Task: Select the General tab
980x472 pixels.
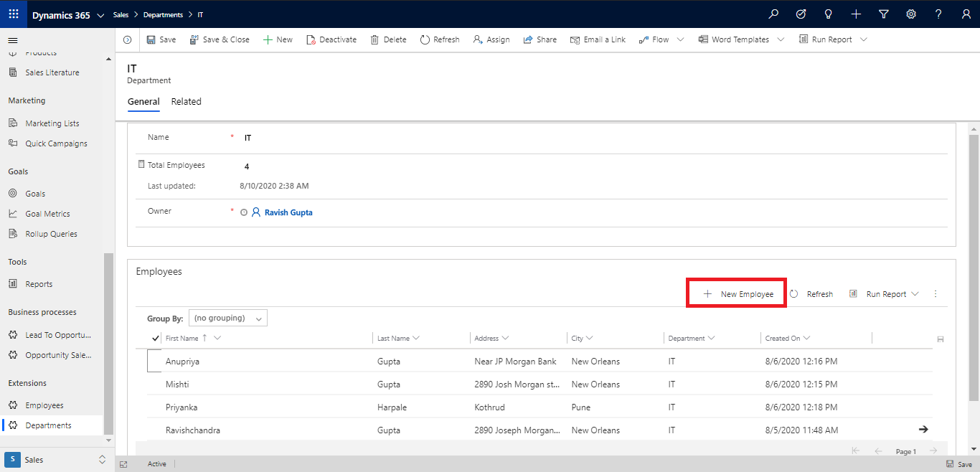Action: [x=143, y=101]
